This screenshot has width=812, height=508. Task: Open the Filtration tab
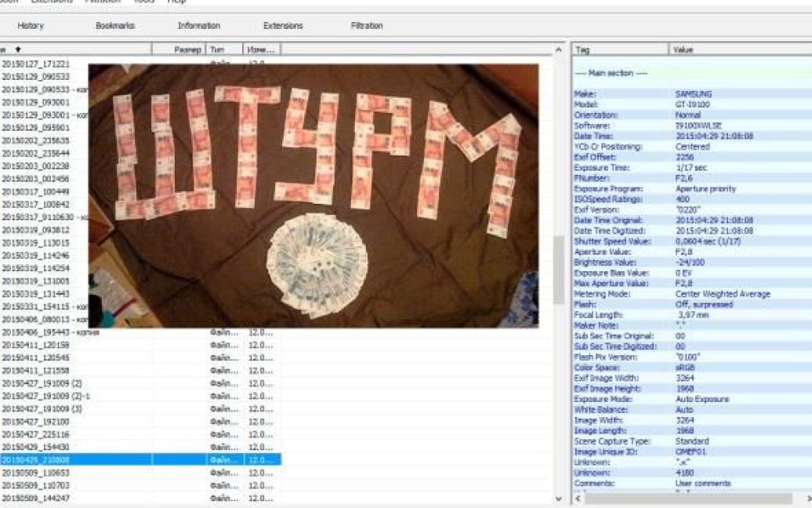367,25
